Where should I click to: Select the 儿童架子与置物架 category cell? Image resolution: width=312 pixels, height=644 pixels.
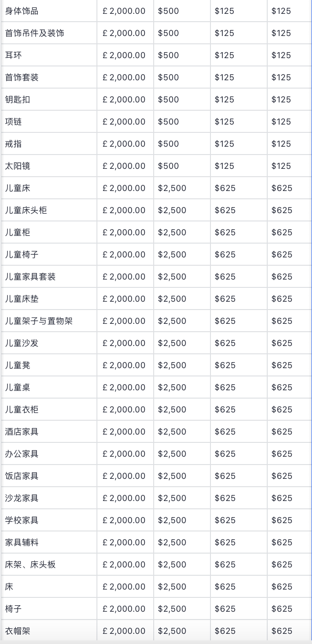[39, 321]
